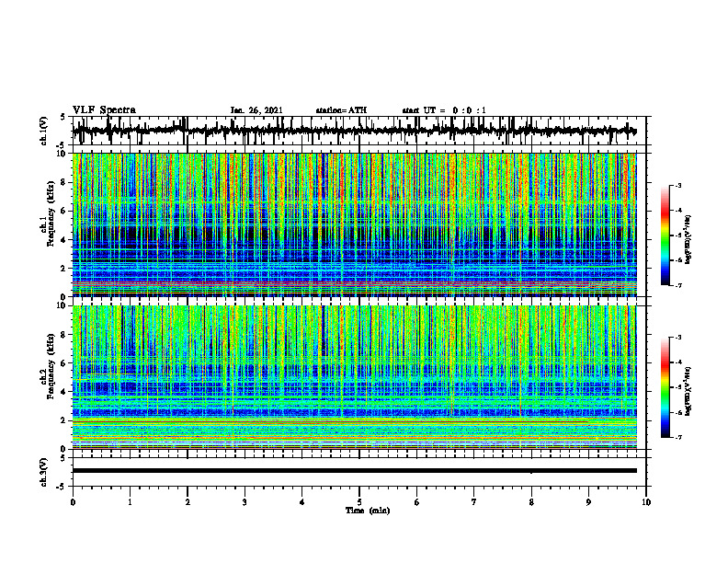Click the -4 label on ch.2 color bar
This screenshot has height=563, width=728.
678,362
